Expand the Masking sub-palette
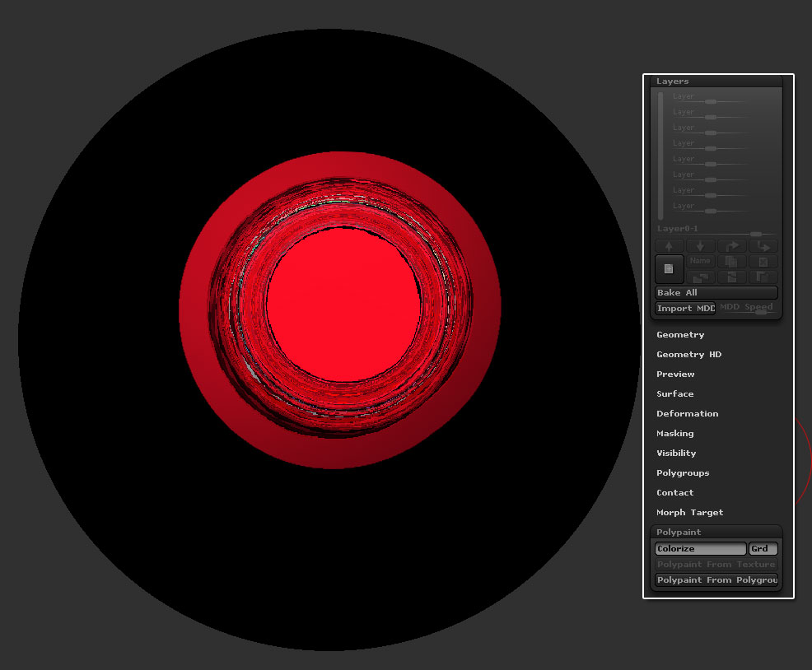812x670 pixels. (674, 434)
